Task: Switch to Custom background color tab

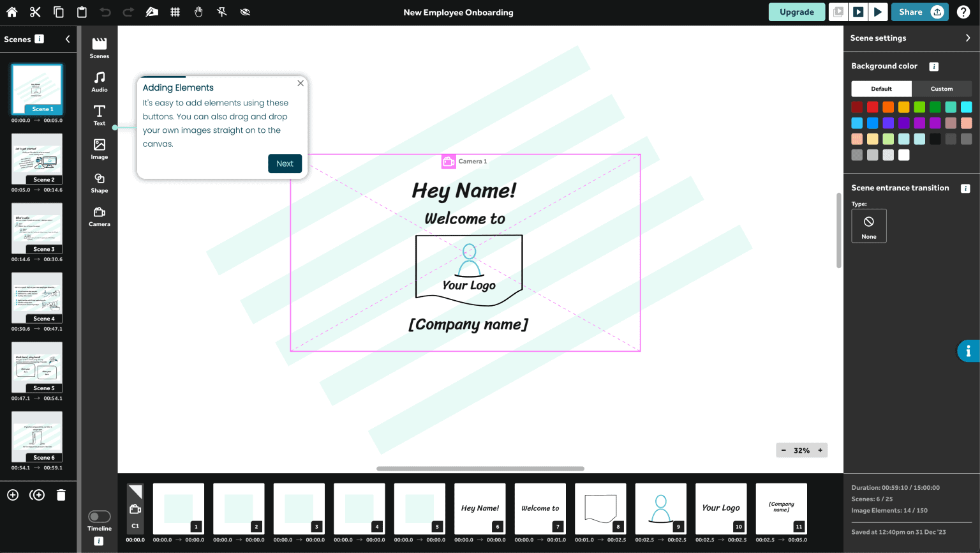Action: click(x=941, y=89)
